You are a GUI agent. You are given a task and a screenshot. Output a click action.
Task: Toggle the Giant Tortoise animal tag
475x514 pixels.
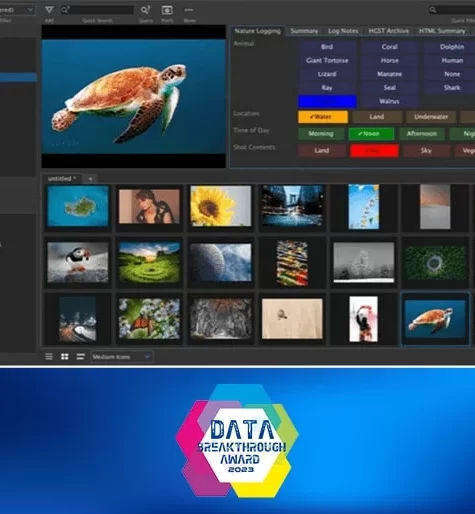tap(327, 60)
